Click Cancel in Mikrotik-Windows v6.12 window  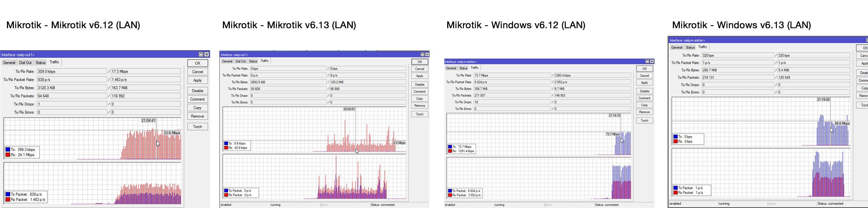pyautogui.click(x=644, y=76)
